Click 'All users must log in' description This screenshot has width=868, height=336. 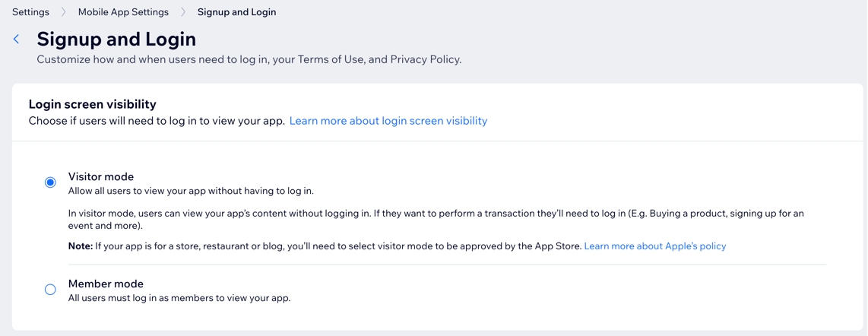pos(179,298)
